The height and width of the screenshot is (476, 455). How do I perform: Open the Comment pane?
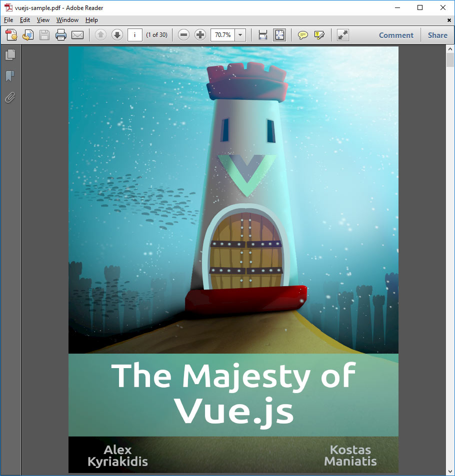(x=396, y=35)
